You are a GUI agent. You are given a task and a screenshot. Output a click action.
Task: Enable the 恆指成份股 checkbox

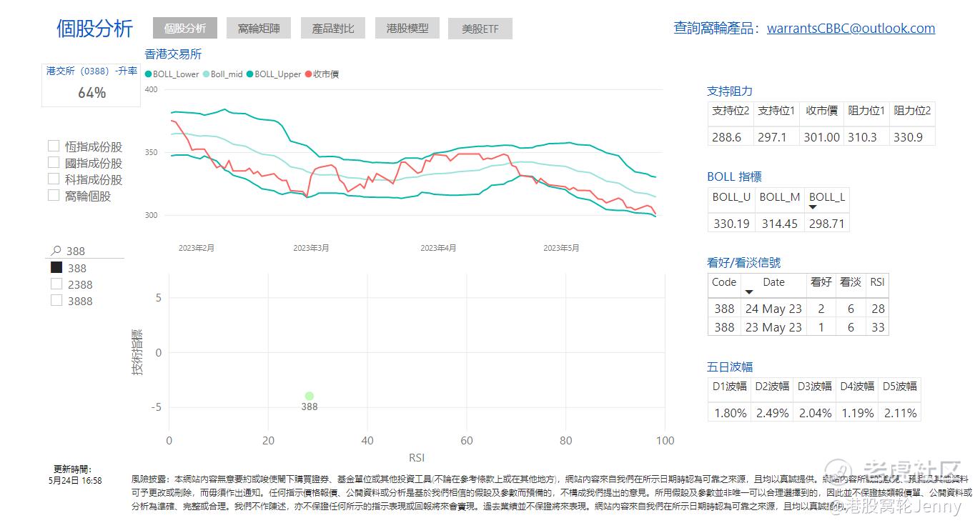tap(53, 144)
